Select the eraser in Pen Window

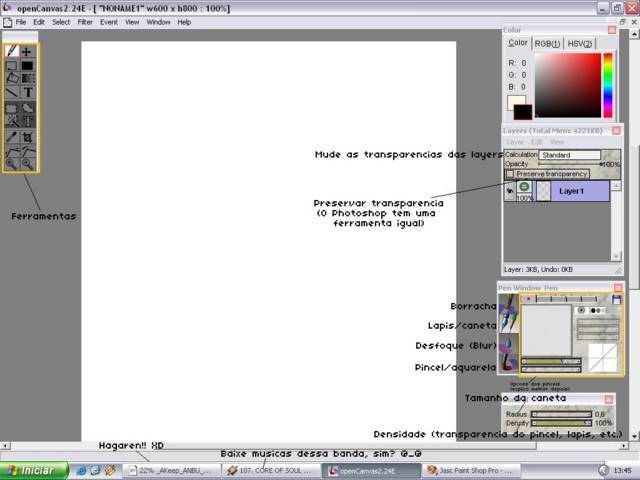pyautogui.click(x=508, y=303)
